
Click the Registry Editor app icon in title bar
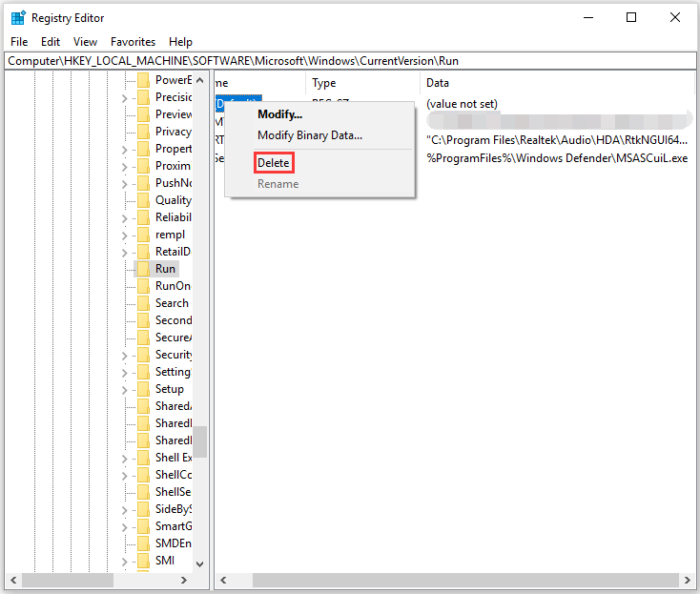(17, 17)
